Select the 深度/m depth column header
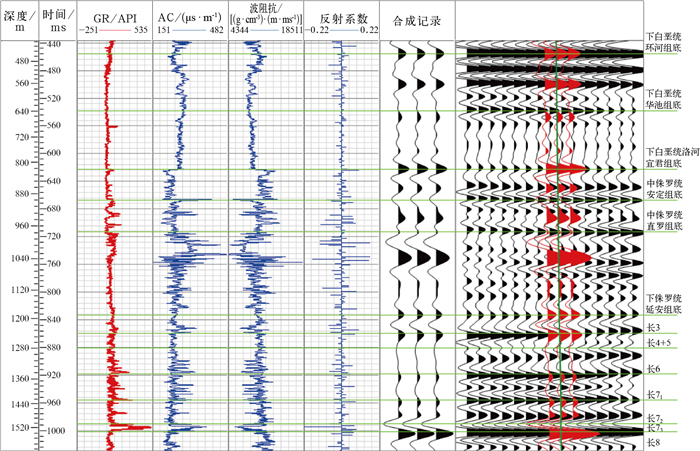This screenshot has width=700, height=451. (x=18, y=20)
